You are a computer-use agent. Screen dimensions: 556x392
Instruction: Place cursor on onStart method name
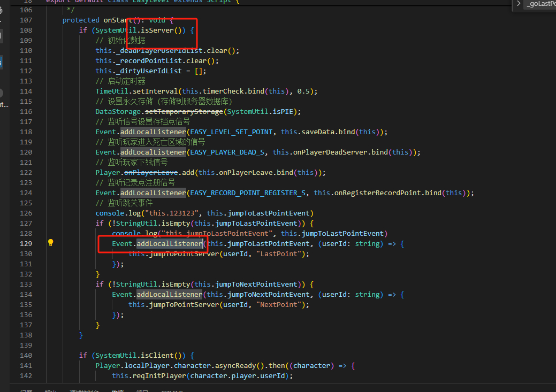[x=118, y=20]
